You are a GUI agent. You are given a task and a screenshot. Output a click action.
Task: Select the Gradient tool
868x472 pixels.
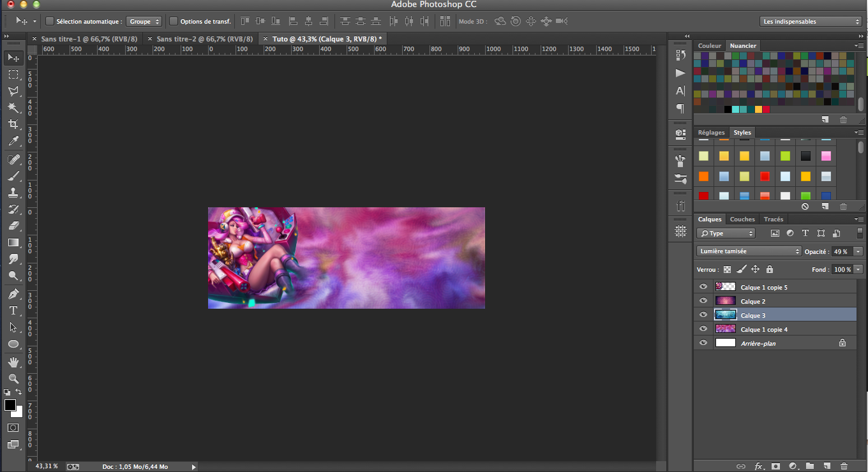(x=13, y=242)
